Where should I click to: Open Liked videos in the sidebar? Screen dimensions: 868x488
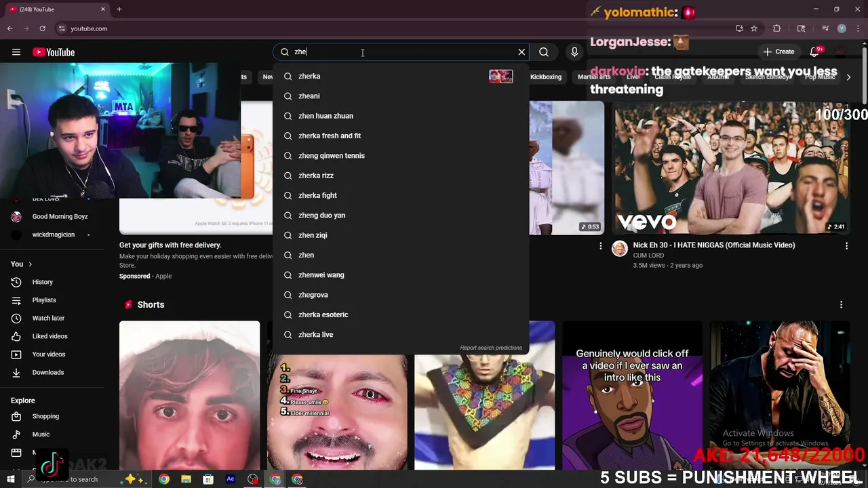(50, 336)
